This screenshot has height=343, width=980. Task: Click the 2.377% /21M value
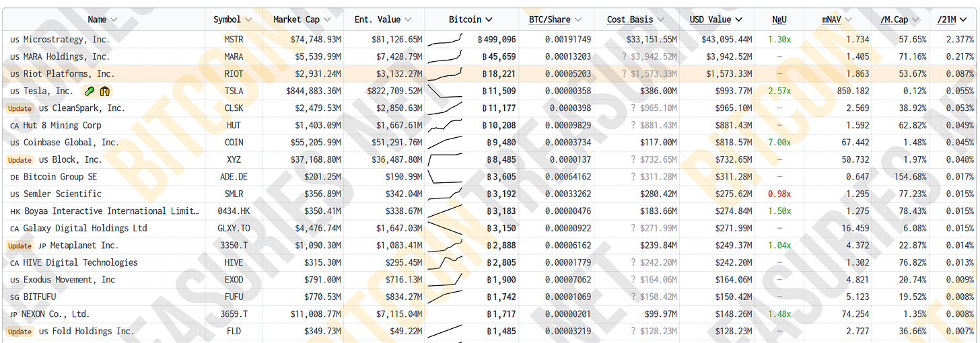click(959, 40)
